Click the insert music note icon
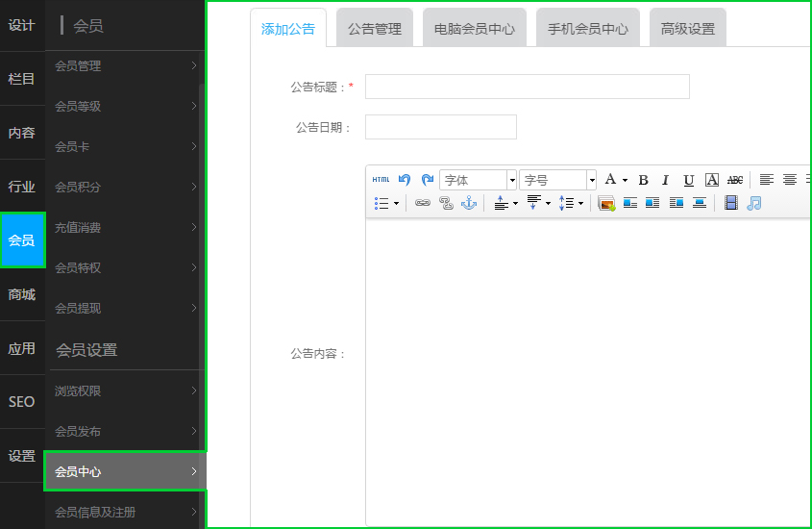 [754, 203]
